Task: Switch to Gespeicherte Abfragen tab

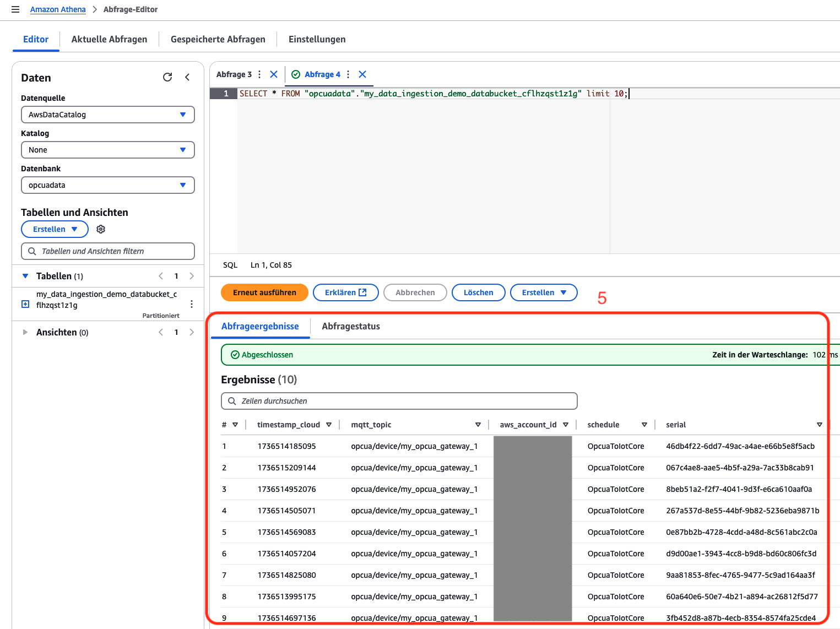Action: [218, 39]
